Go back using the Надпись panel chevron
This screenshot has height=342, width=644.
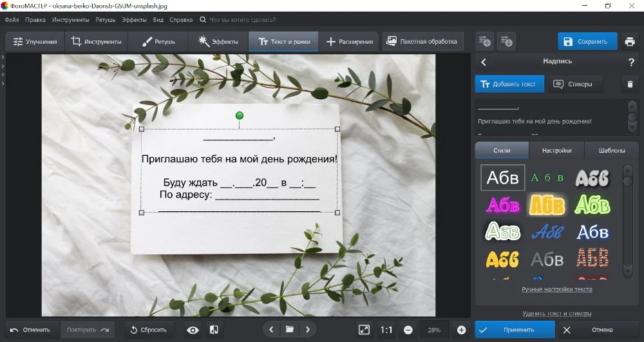tap(484, 62)
